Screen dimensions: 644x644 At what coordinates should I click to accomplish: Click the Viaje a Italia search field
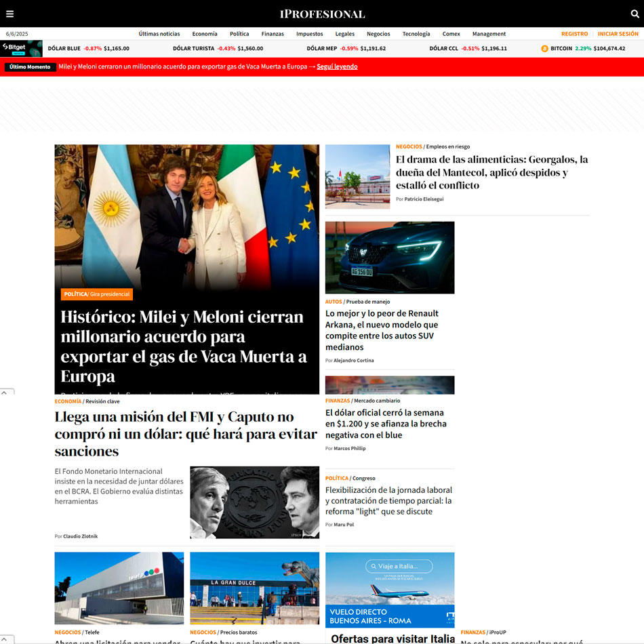[x=399, y=566]
